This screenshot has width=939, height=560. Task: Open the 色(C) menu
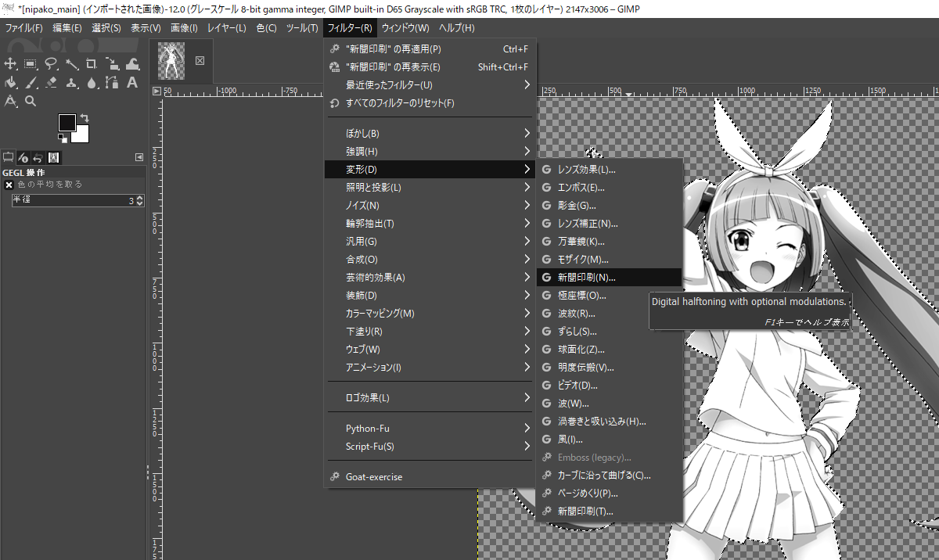[x=267, y=28]
